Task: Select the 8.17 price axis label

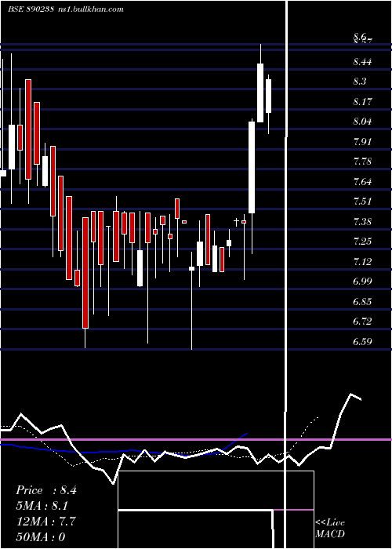Action: 362,102
